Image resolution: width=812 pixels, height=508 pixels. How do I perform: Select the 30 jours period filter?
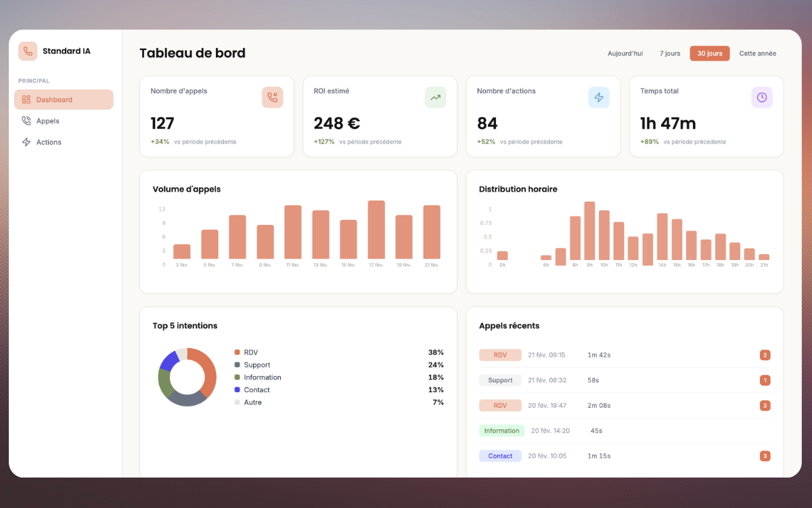pos(710,54)
